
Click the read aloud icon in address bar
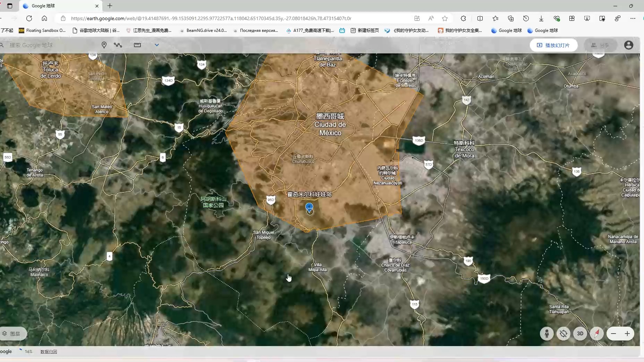tap(431, 18)
